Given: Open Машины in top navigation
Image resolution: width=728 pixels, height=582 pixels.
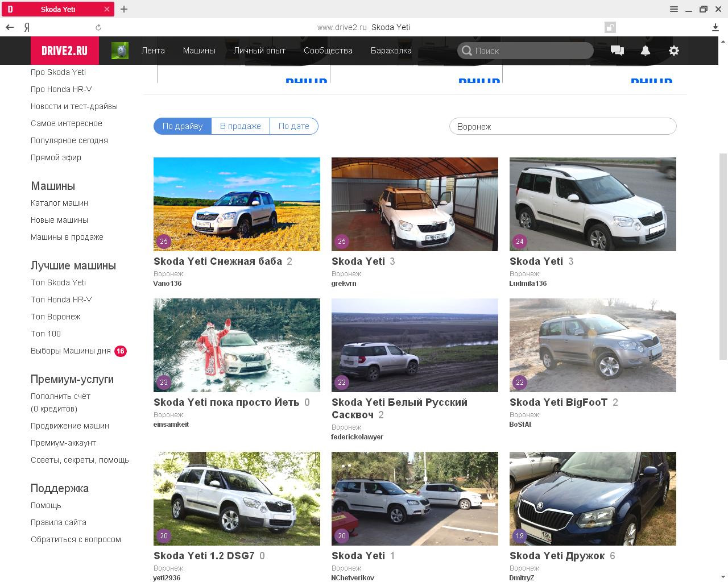Looking at the screenshot, I should click(199, 51).
